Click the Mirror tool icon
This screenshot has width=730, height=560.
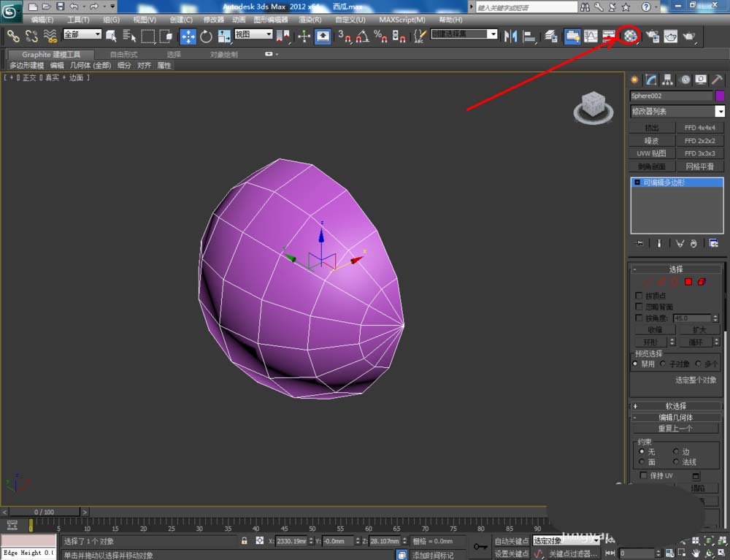click(x=510, y=36)
